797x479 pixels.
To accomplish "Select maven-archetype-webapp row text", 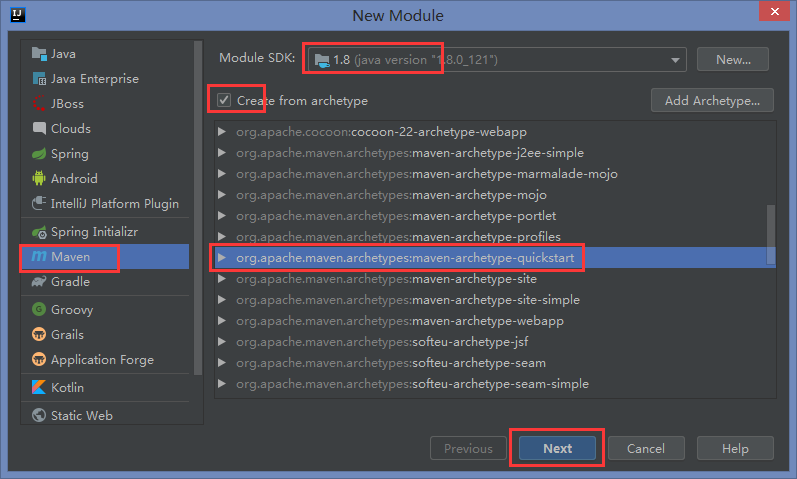I will [x=400, y=321].
